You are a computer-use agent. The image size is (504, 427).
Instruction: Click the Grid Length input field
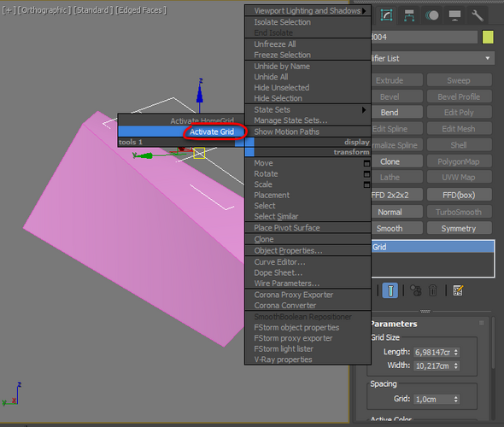(x=433, y=352)
